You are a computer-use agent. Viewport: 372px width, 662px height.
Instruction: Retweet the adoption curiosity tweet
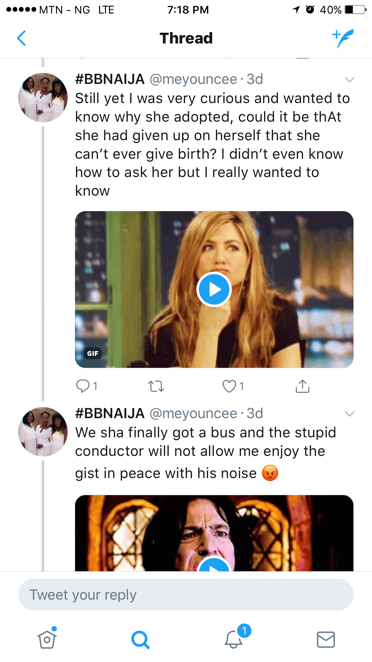pyautogui.click(x=156, y=386)
